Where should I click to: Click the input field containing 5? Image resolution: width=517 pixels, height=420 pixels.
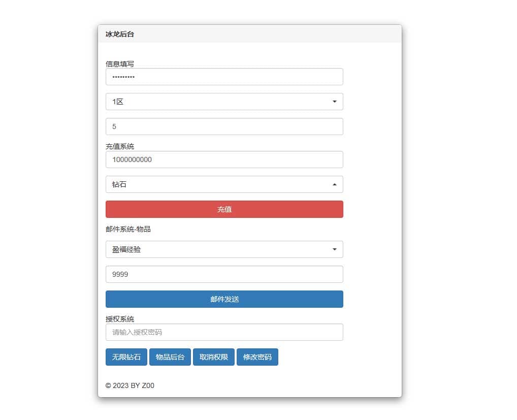224,126
